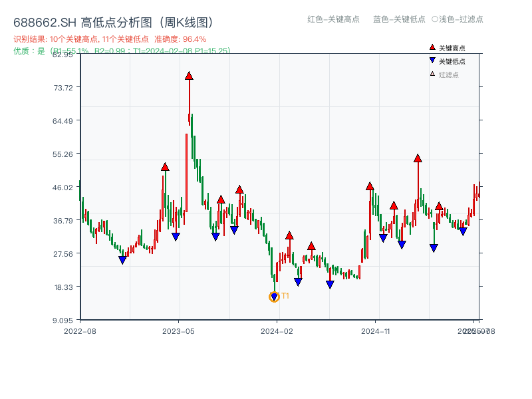Click the orange circled marker at the T1 low
This screenshot has width=532, height=399.
coord(273,297)
